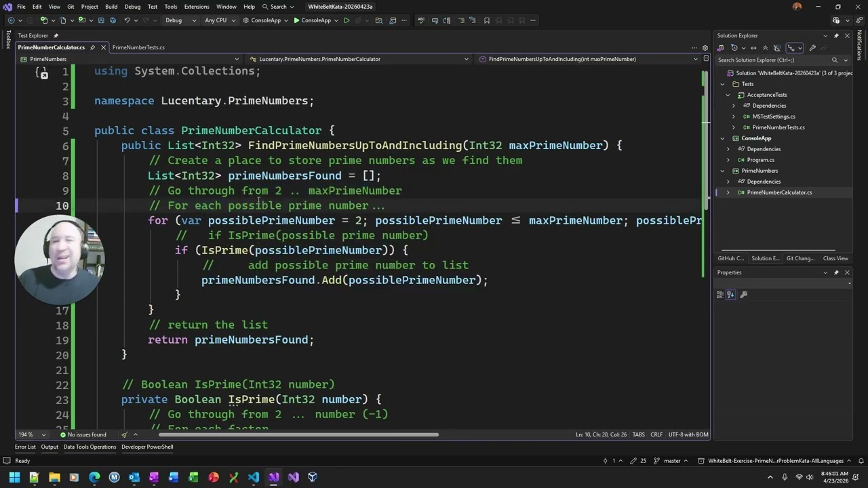Select PrimeNumberCalculator.cs in Solution Explorer
The height and width of the screenshot is (488, 868).
tap(779, 192)
